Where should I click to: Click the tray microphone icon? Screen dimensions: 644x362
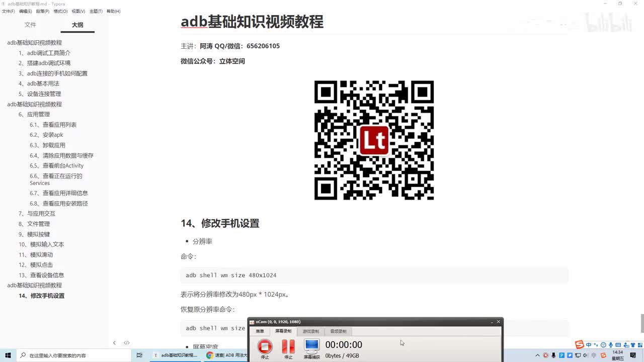point(553,355)
